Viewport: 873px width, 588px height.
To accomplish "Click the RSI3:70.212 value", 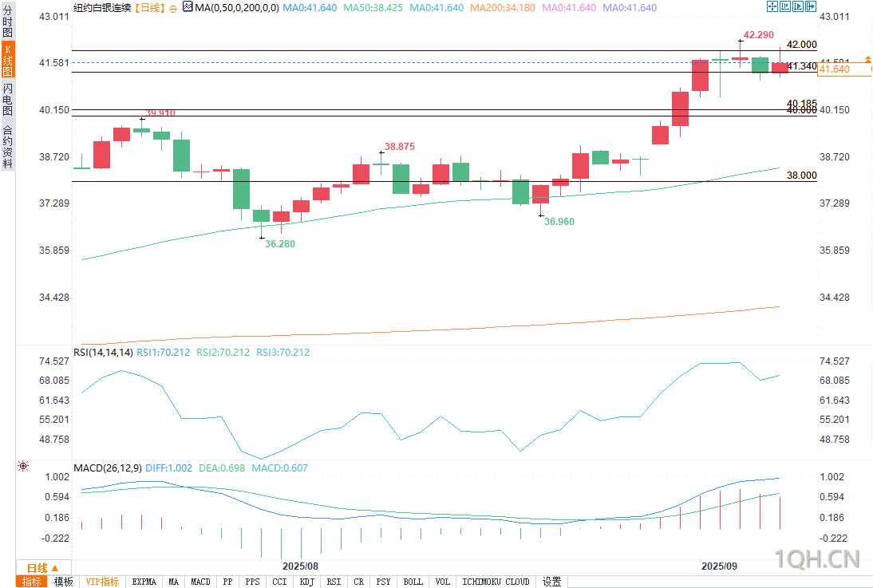I will click(282, 353).
